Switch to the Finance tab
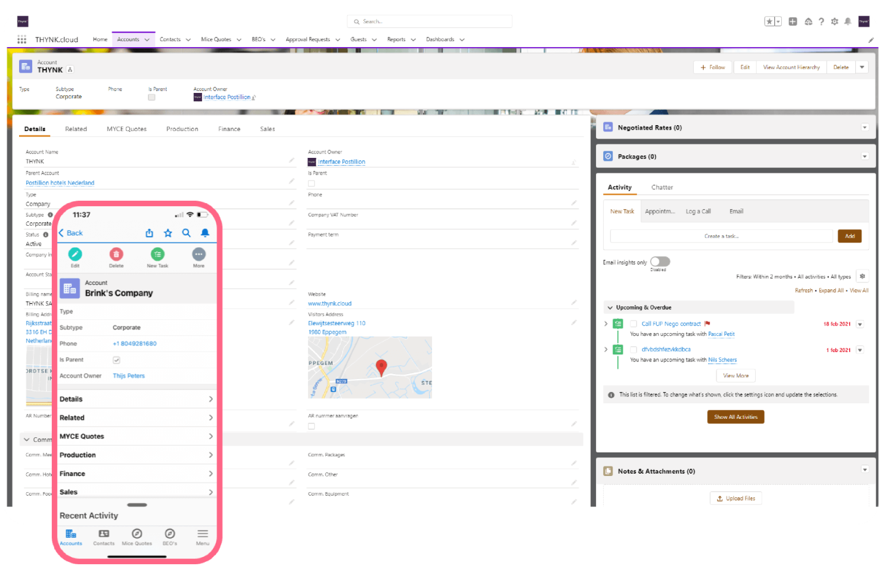 229,129
